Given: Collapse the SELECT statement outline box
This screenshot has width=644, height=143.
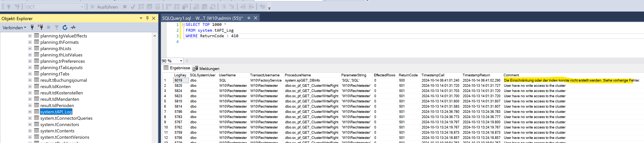Looking at the screenshot, I should 183,25.
